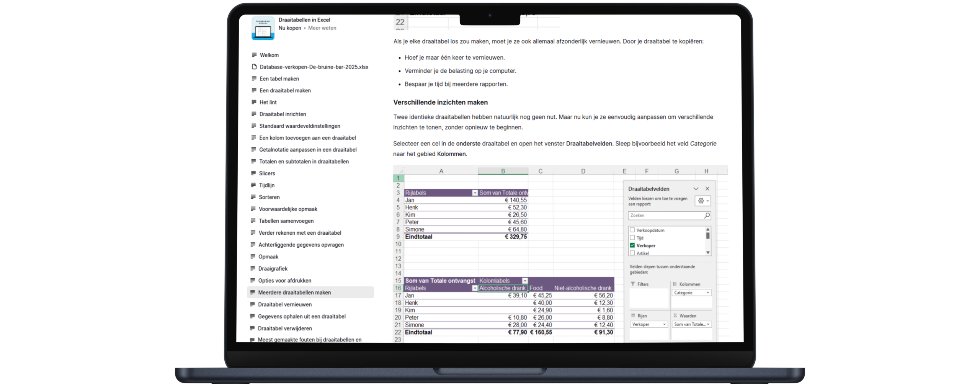Screen dimensions: 980x384
Task: Click the file icon beside Database-verkopen-De-bruine-bar-2025.xlsx
Action: [254, 67]
